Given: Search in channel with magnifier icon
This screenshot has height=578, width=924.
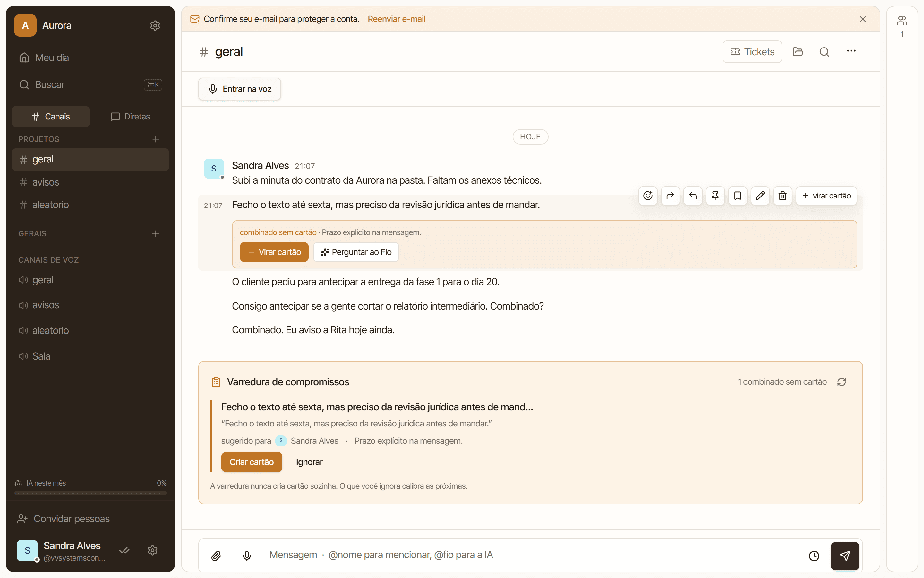Looking at the screenshot, I should [x=824, y=52].
